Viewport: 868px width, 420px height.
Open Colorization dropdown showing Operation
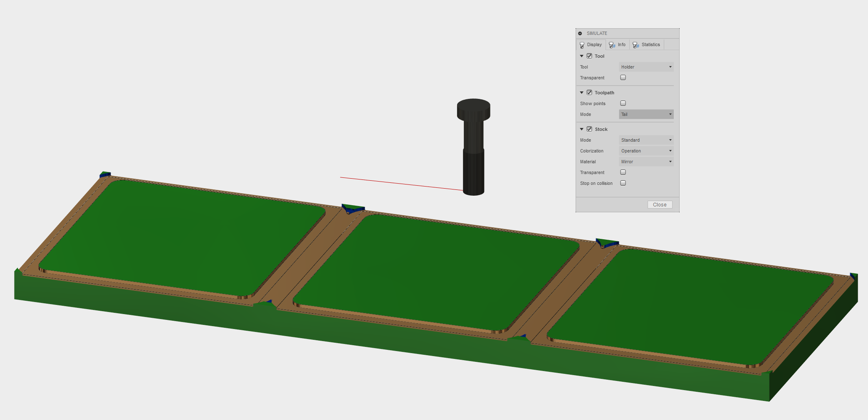pyautogui.click(x=646, y=151)
